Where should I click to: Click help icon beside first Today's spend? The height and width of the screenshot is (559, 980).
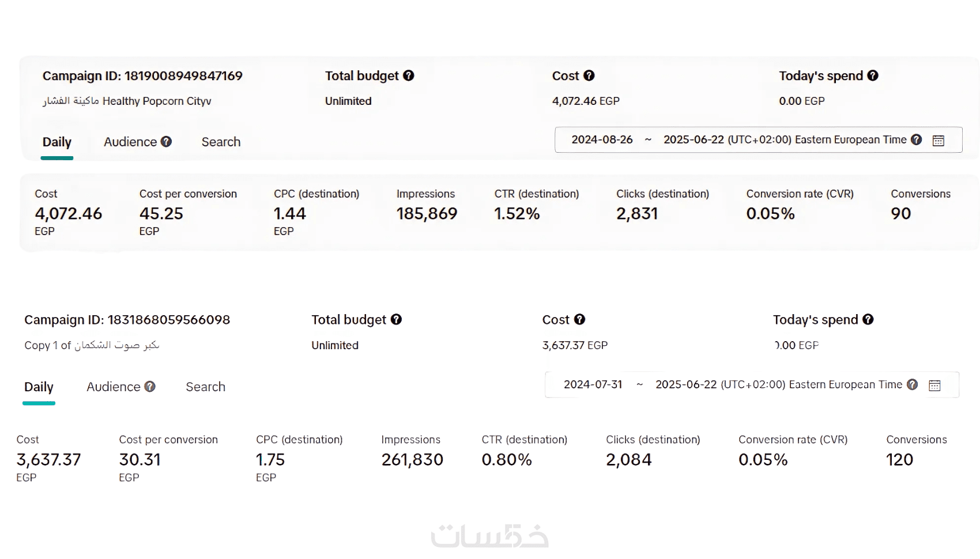tap(873, 75)
